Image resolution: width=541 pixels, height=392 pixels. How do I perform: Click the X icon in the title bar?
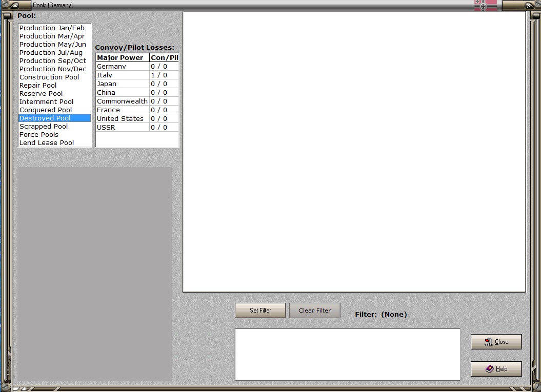528,5
